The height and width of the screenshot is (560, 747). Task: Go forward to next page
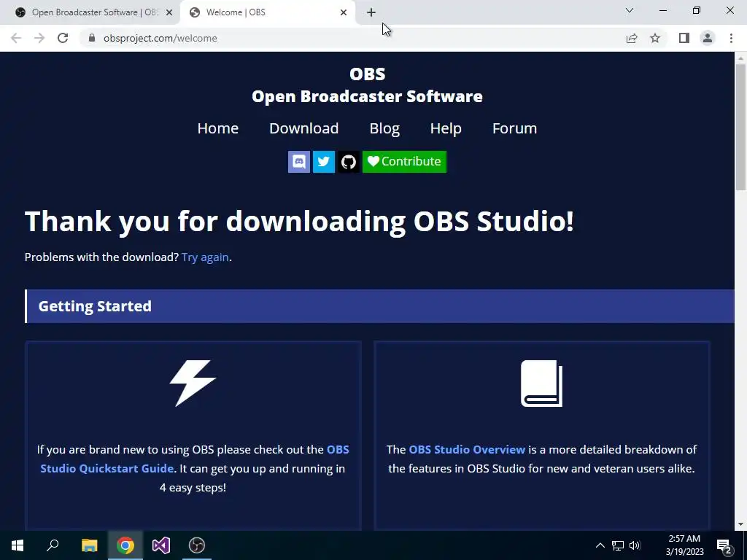point(39,38)
